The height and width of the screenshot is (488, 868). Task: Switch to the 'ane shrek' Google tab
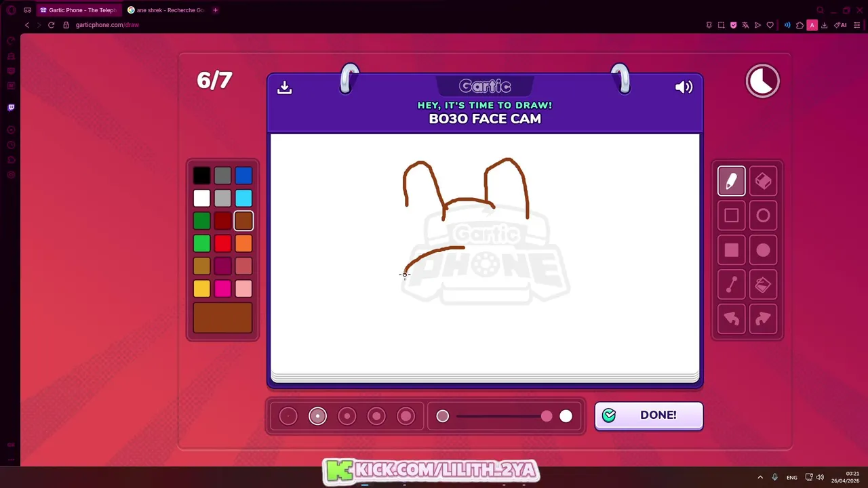coord(166,10)
